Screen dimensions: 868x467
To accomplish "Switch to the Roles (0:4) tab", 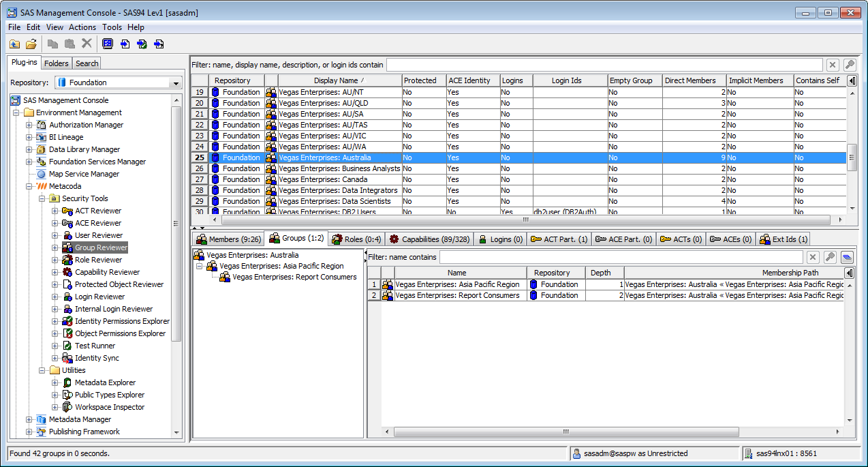I will click(x=356, y=239).
